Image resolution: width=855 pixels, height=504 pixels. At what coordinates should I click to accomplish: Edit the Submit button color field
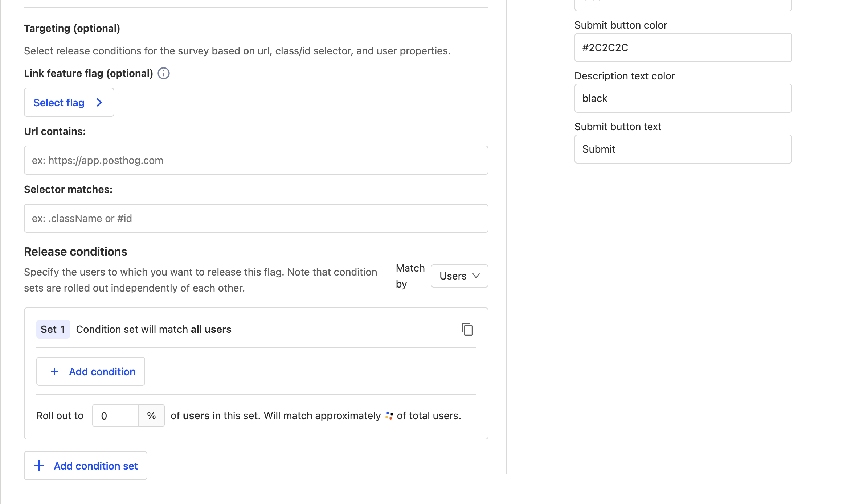click(x=683, y=47)
